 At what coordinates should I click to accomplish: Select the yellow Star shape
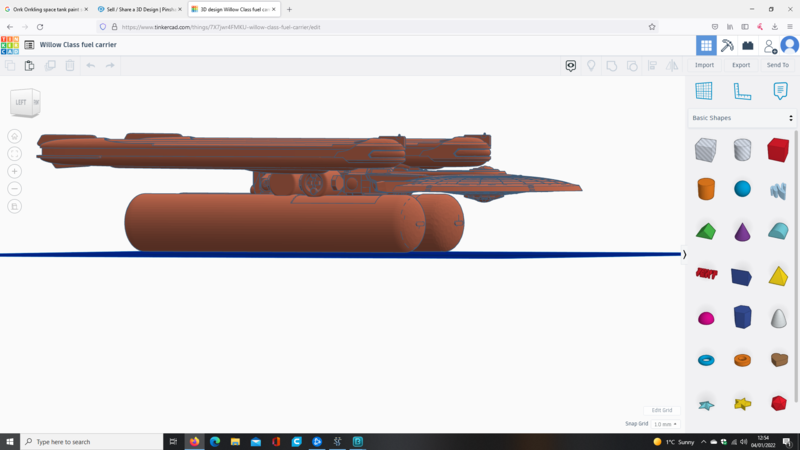click(742, 404)
